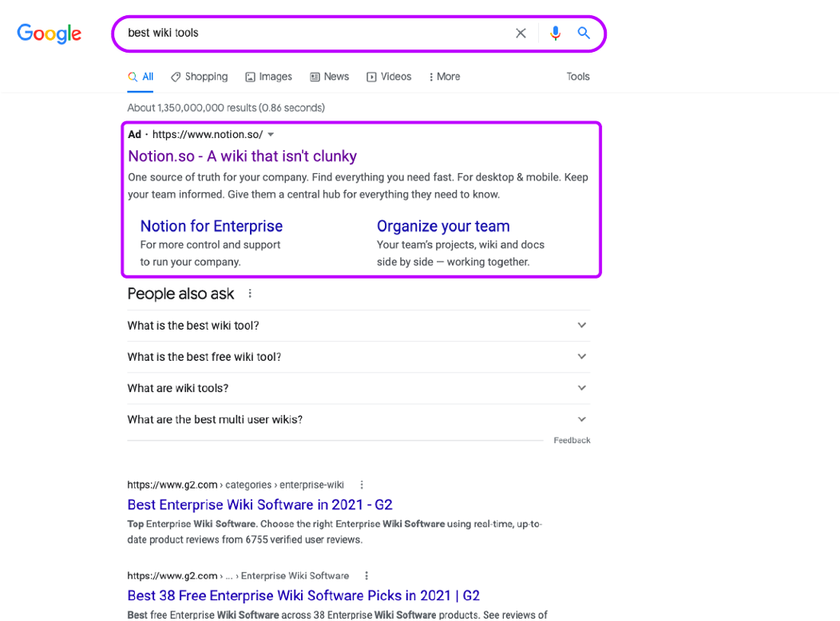The height and width of the screenshot is (621, 840).
Task: Click the Google logo icon
Action: (49, 34)
